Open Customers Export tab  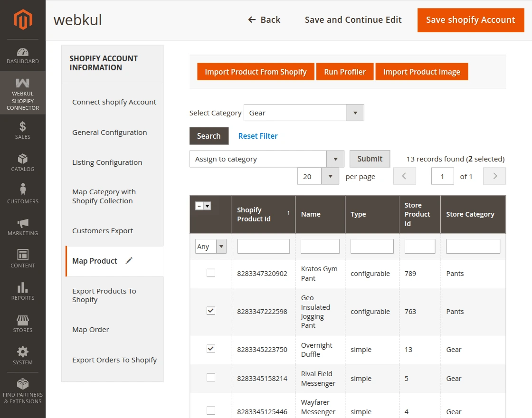(x=103, y=231)
